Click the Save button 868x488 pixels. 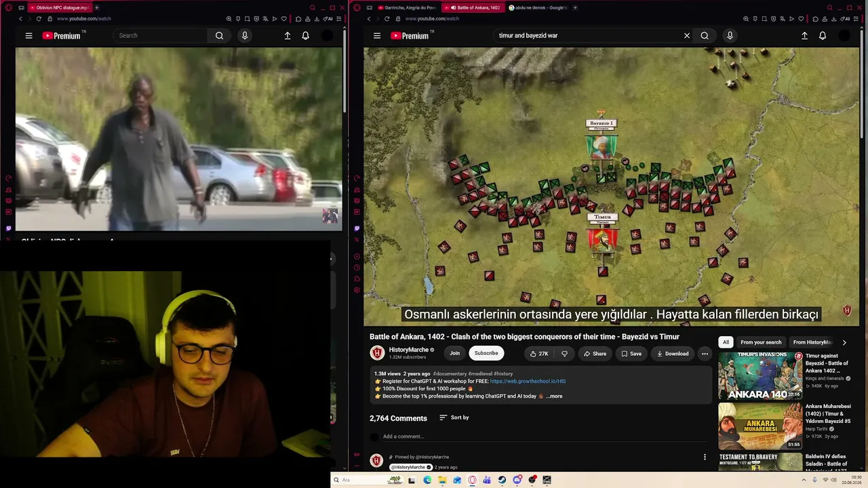point(631,354)
